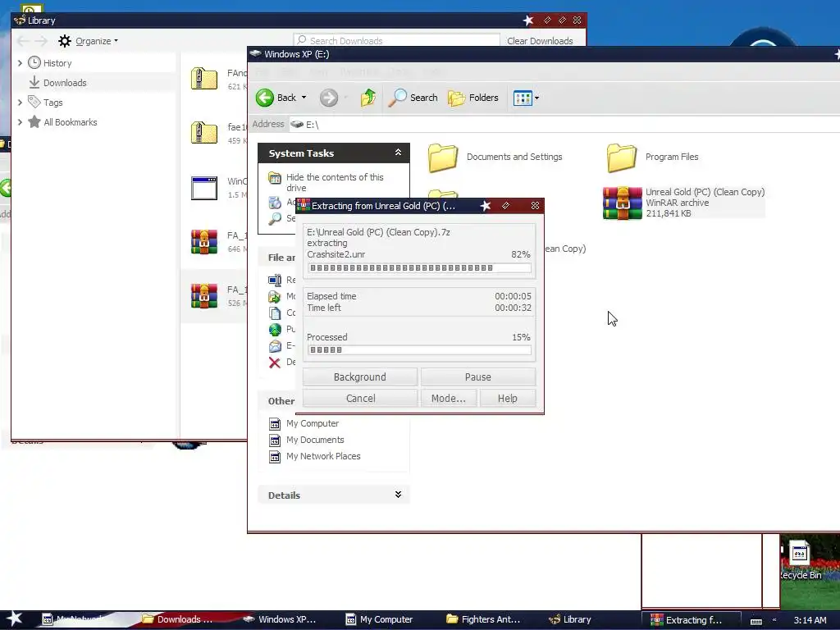Click the green Up folder icon
Viewport: 840px width, 630px height.
368,98
